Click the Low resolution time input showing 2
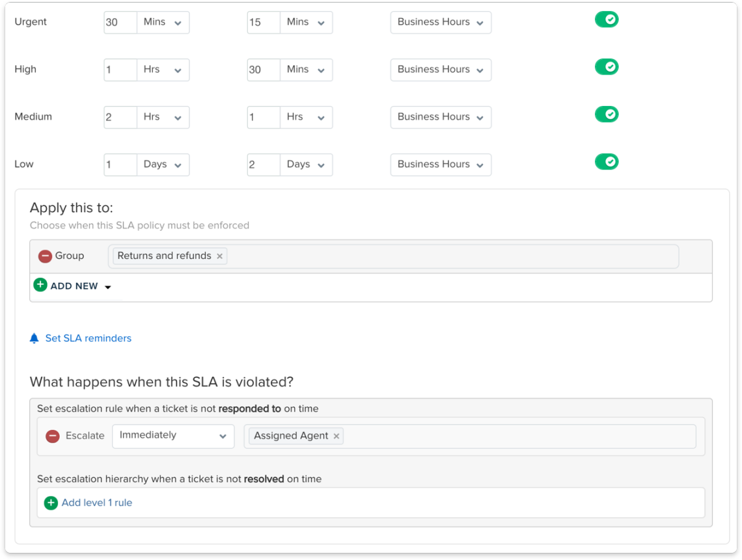The image size is (742, 560). [263, 165]
